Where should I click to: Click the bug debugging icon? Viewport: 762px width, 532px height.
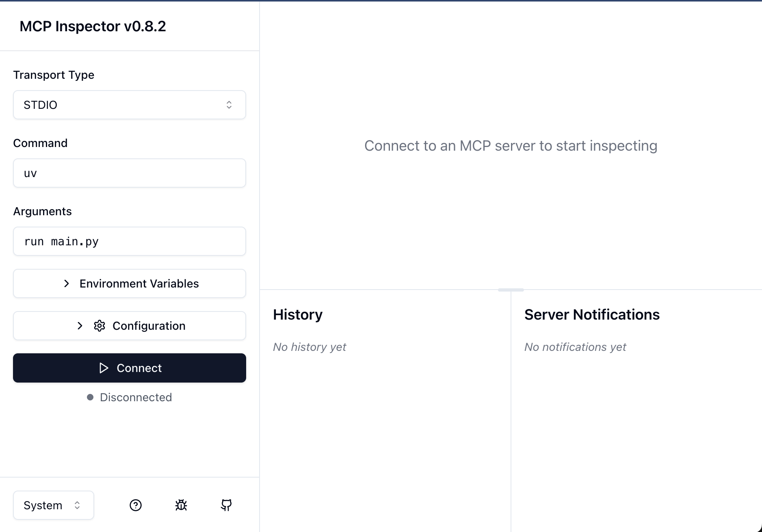pos(181,505)
